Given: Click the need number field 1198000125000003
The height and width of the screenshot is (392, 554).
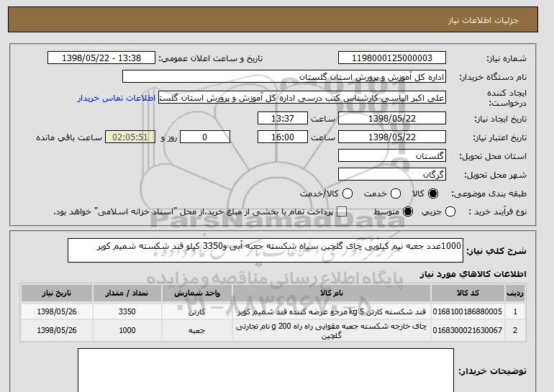Looking at the screenshot, I should 392,58.
